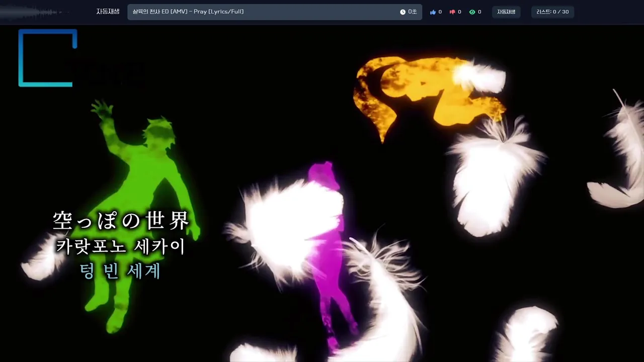
Task: Click the blue square logo in the video
Action: tap(48, 58)
